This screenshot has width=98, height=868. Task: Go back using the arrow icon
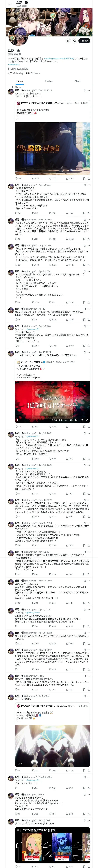point(9,4)
